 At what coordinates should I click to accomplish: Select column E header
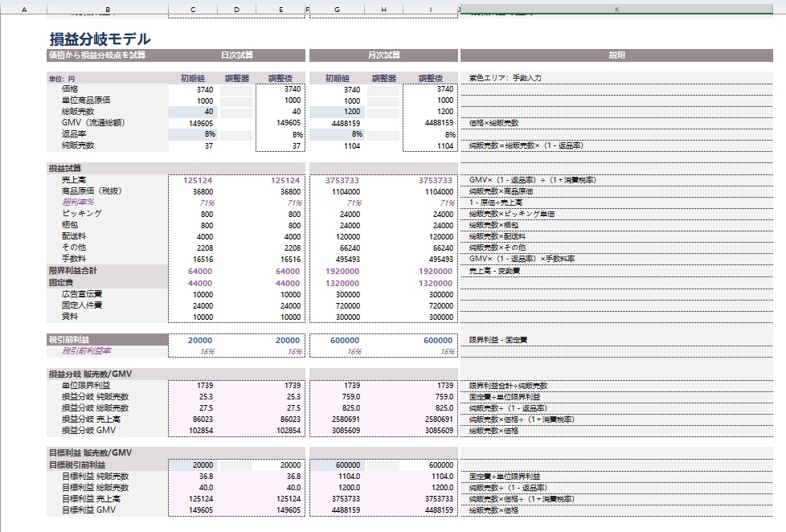pos(280,10)
